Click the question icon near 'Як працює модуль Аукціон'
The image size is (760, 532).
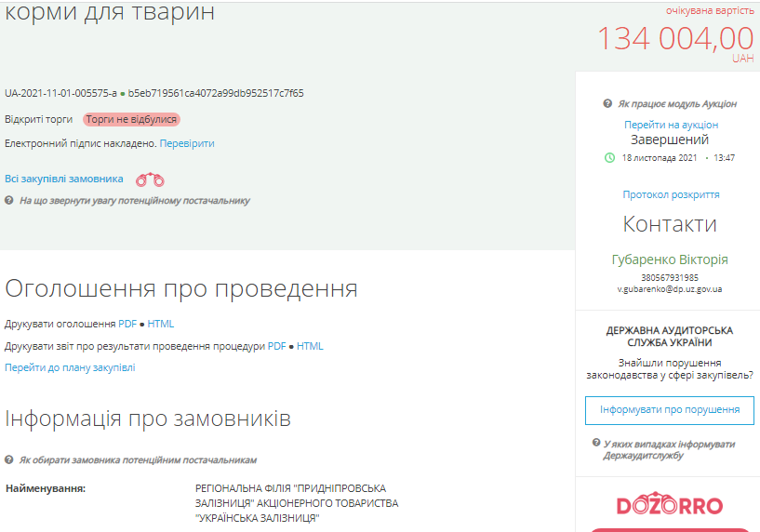point(607,104)
